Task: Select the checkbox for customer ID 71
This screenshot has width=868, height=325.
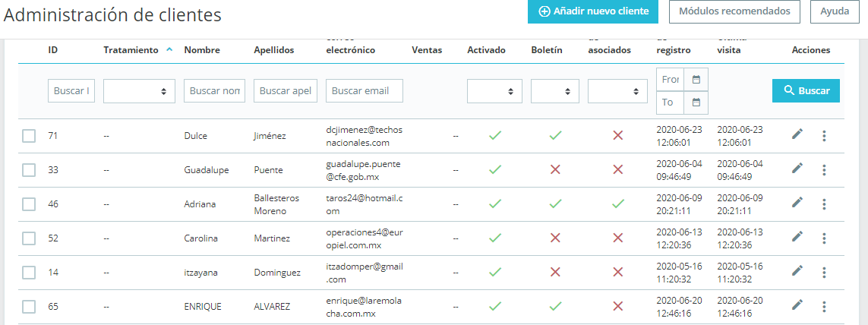Action: point(29,136)
